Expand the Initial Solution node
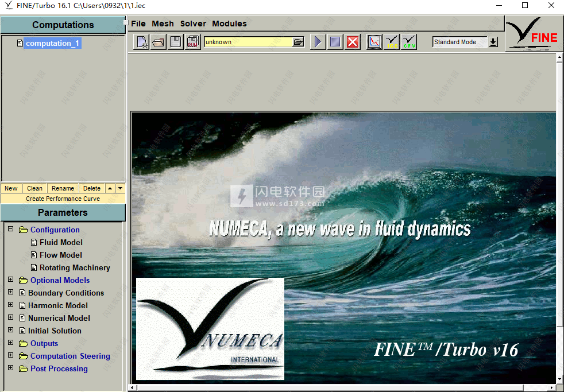This screenshot has height=392, width=564. tap(11, 330)
